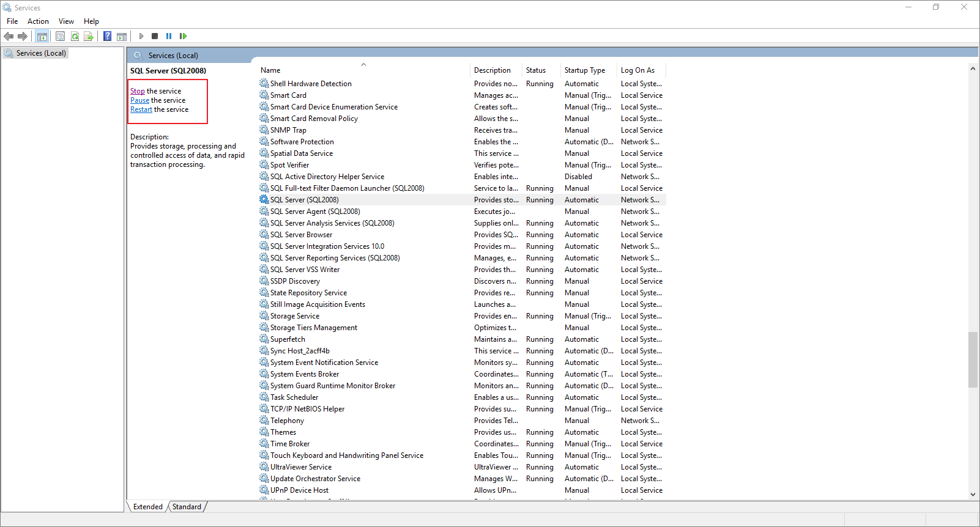The image size is (980, 527).
Task: Open the blue Help toolbar icon
Action: pos(107,37)
